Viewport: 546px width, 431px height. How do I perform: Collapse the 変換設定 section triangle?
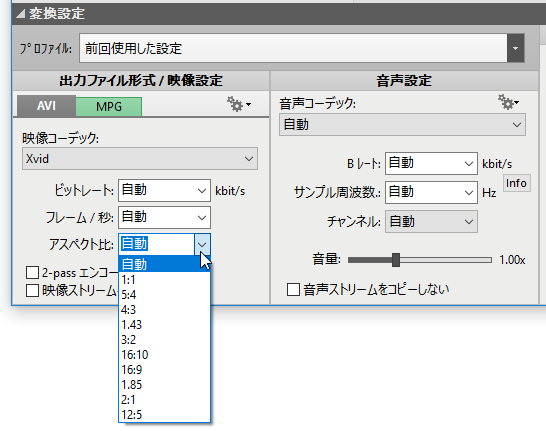coord(20,14)
